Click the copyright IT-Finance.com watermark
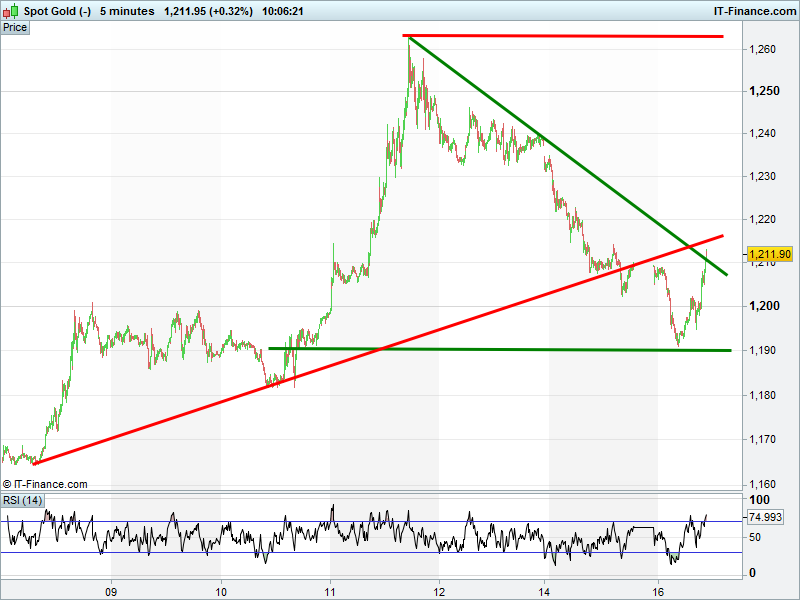The width and height of the screenshot is (800, 600). pyautogui.click(x=45, y=484)
